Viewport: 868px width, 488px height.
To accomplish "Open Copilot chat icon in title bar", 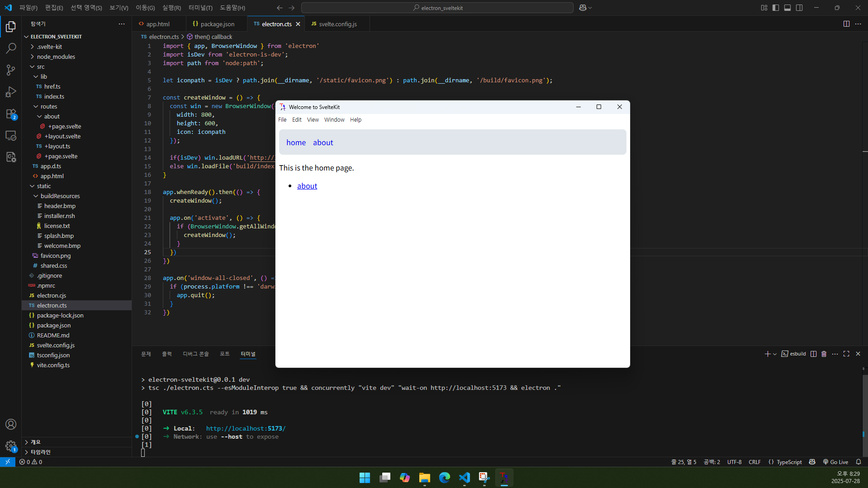I will [583, 8].
